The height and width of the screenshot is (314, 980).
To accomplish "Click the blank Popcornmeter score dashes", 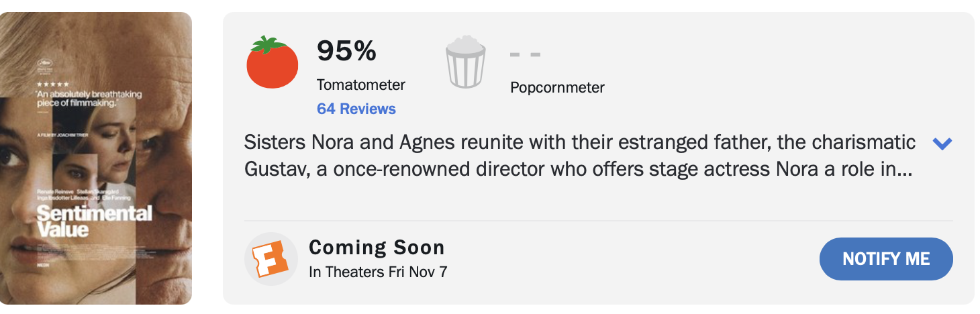I will click(525, 54).
